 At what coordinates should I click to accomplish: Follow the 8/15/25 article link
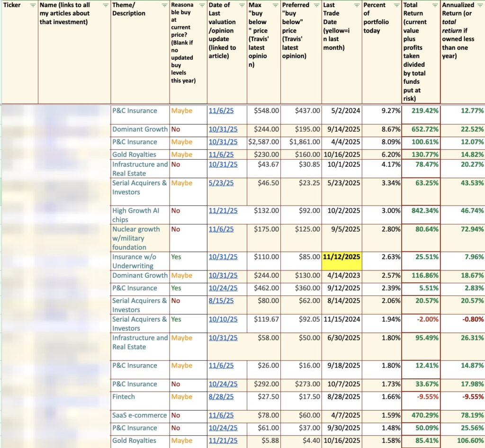click(219, 300)
